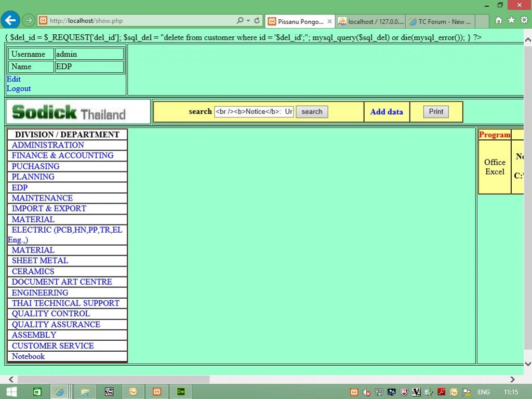Open the ASSEMBLY department link
Viewport: 532px width, 399px height.
(34, 335)
